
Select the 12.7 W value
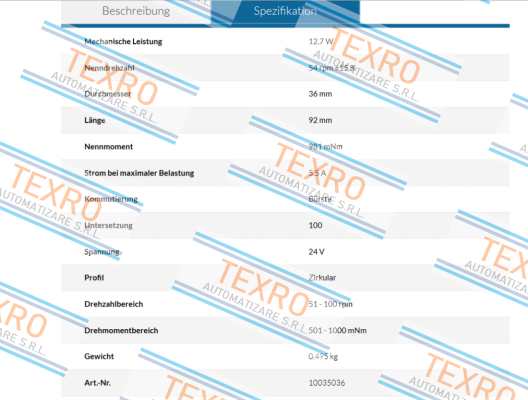pos(321,41)
